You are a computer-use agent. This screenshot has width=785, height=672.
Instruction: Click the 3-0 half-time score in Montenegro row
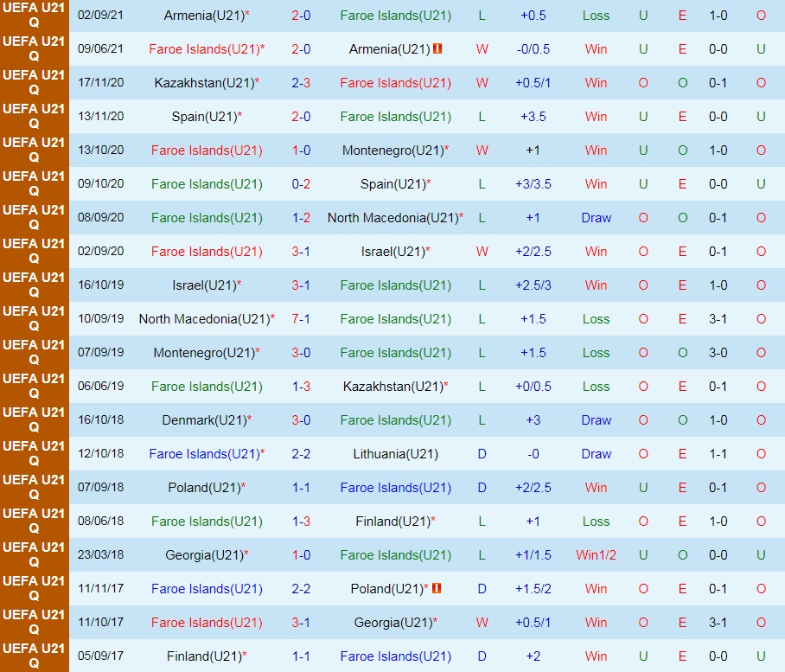pyautogui.click(x=718, y=353)
